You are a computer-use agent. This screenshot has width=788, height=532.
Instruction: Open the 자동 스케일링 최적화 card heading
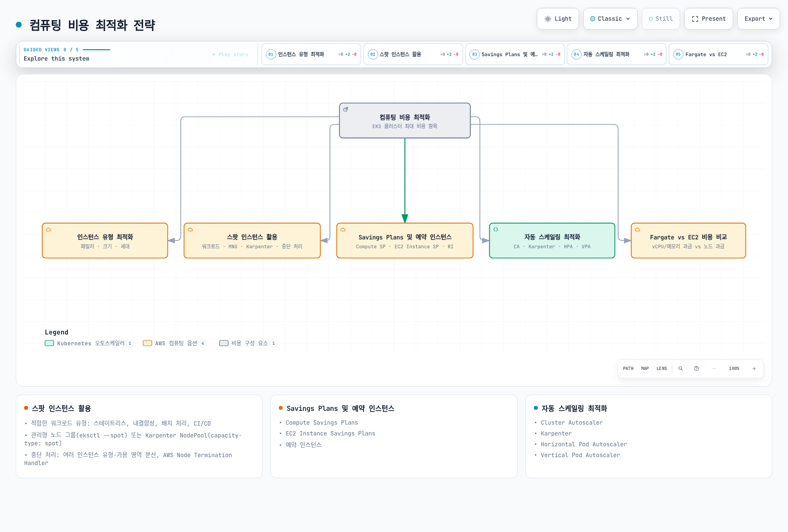[x=574, y=408]
